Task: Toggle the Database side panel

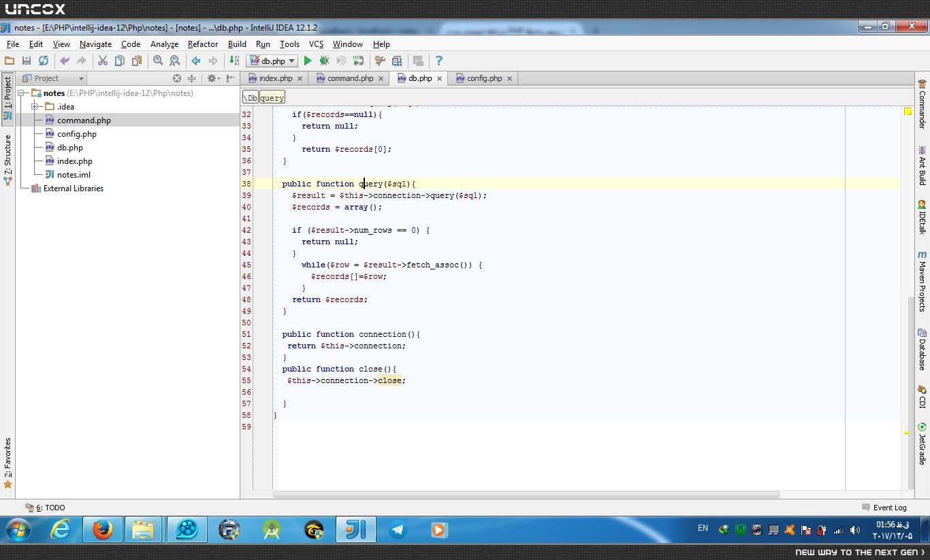Action: click(922, 350)
